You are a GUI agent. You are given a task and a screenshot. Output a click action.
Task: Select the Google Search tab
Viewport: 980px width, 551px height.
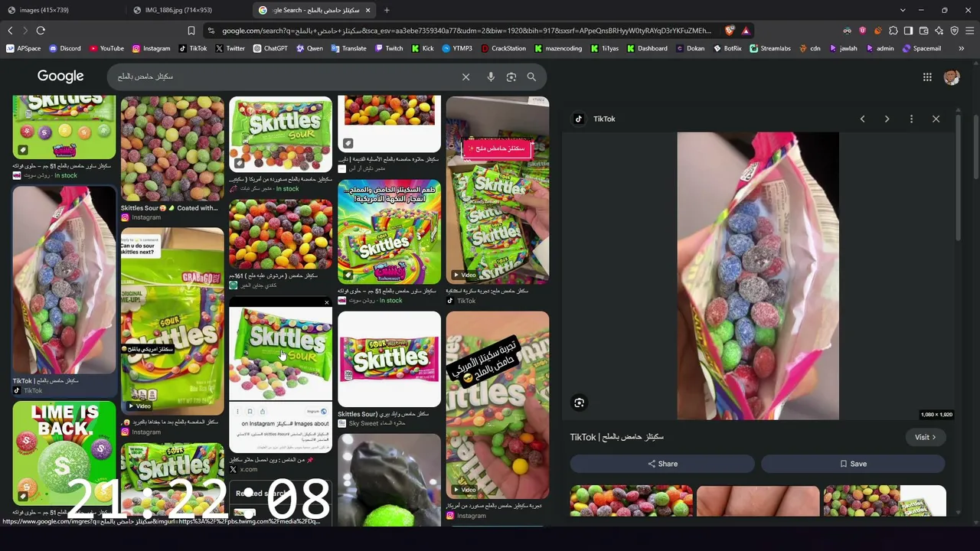pyautogui.click(x=314, y=10)
